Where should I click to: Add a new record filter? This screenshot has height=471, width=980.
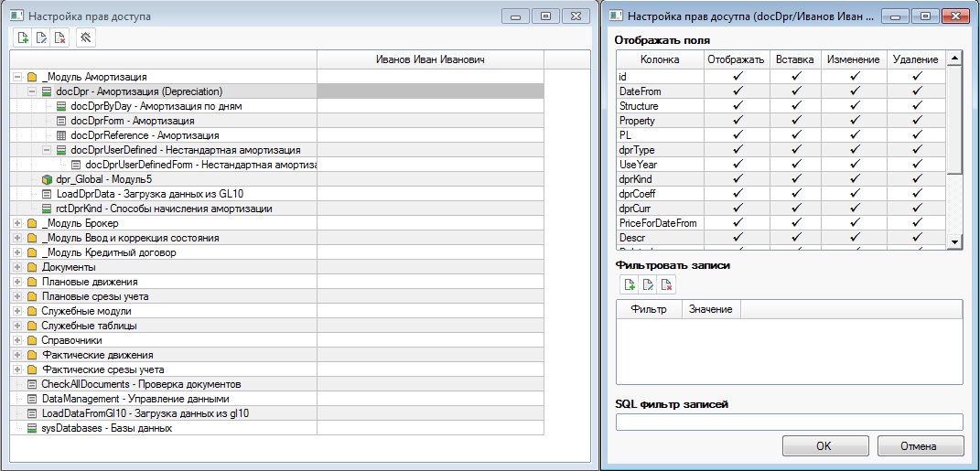[x=630, y=285]
